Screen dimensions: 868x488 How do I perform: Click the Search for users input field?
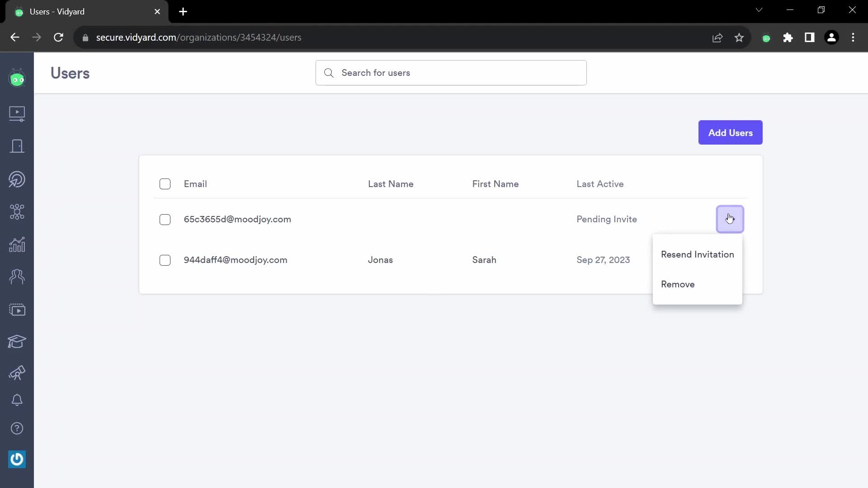451,72
